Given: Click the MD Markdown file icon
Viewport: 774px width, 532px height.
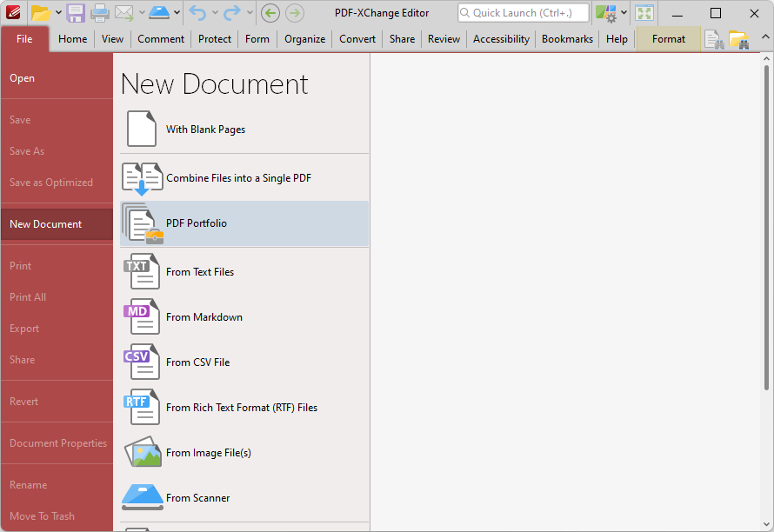Looking at the screenshot, I should point(142,316).
